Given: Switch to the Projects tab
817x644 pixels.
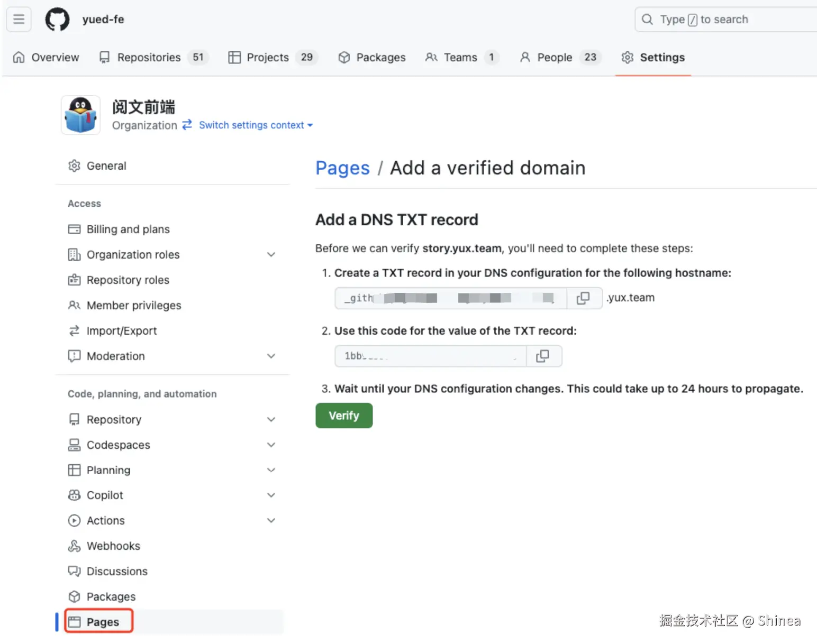Looking at the screenshot, I should pos(273,57).
